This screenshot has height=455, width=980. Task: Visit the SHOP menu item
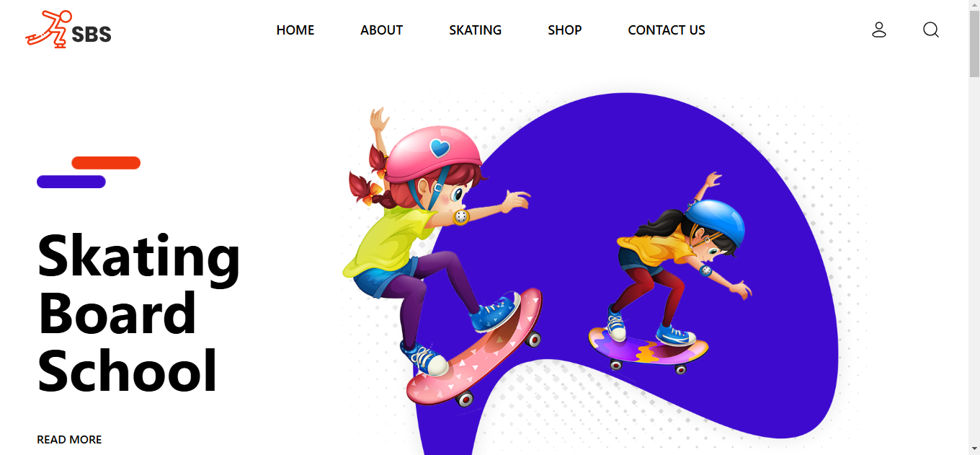point(565,30)
